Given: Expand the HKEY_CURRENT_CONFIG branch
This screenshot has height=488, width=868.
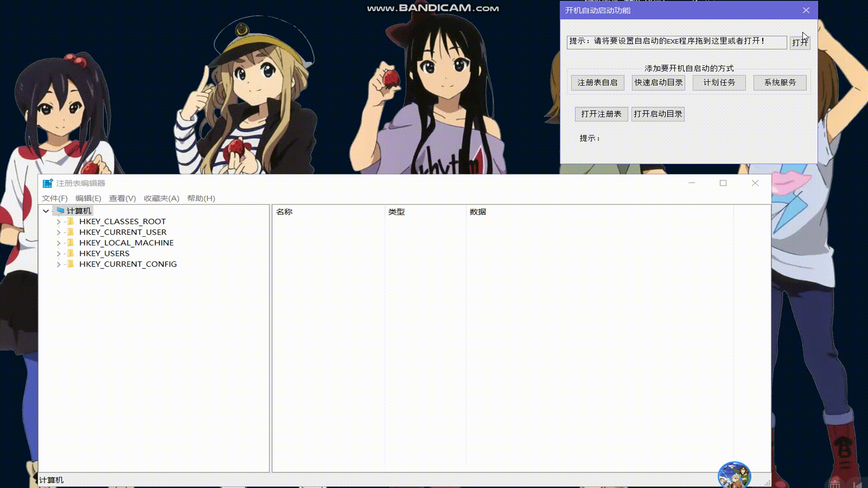Looking at the screenshot, I should point(58,264).
